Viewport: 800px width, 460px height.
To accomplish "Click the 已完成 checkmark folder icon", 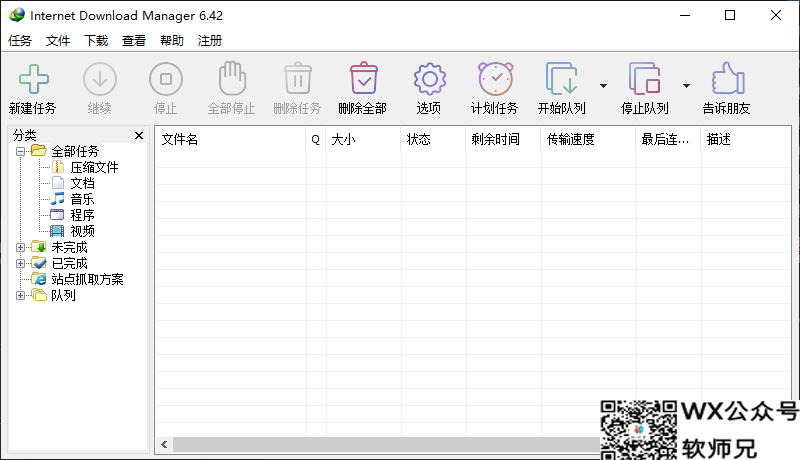I will (39, 263).
